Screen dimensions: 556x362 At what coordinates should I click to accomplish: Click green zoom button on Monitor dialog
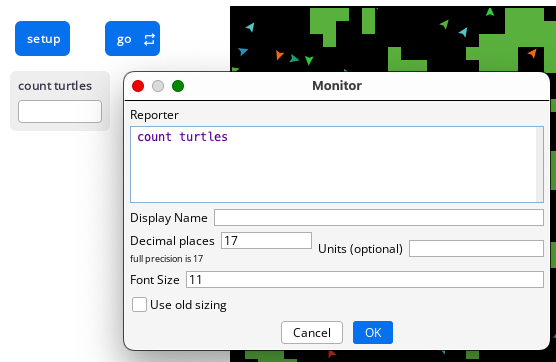[x=178, y=86]
